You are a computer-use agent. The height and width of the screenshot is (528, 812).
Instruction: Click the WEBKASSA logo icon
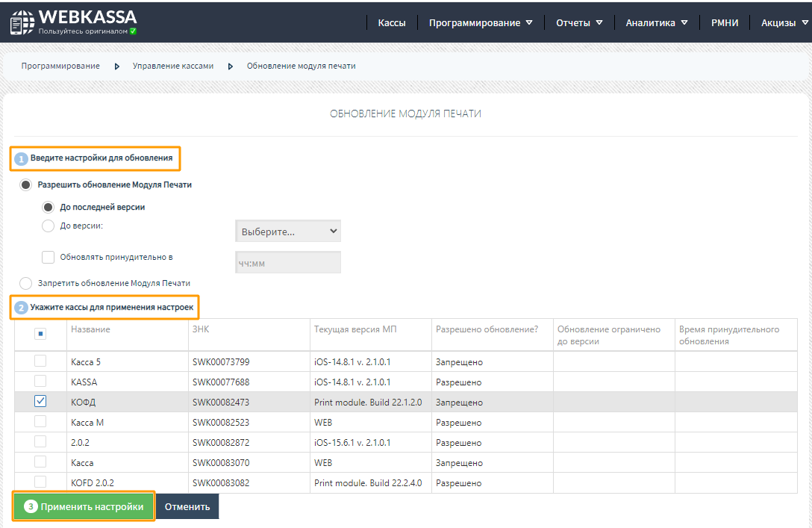coord(22,22)
